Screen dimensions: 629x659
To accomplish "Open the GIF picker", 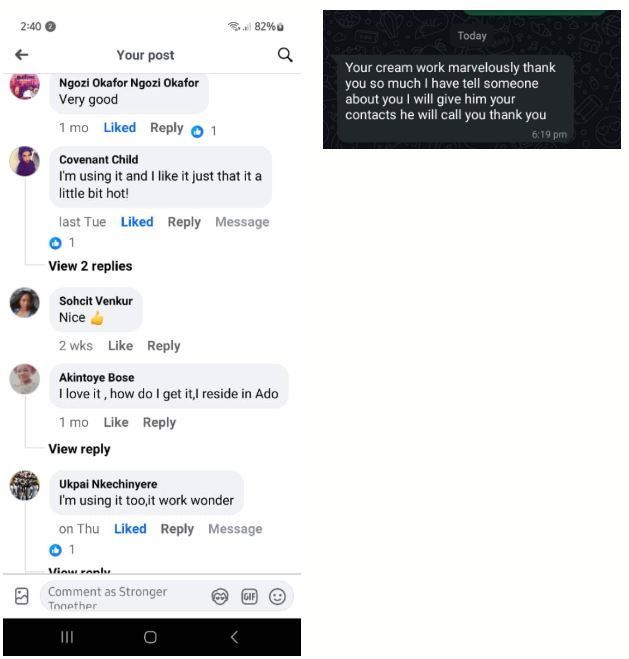I will 249,596.
